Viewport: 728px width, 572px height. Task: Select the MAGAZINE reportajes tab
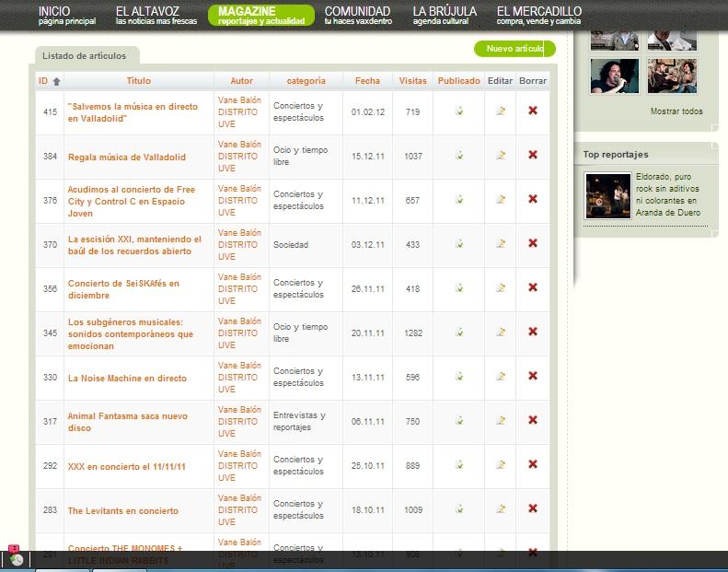click(x=261, y=16)
